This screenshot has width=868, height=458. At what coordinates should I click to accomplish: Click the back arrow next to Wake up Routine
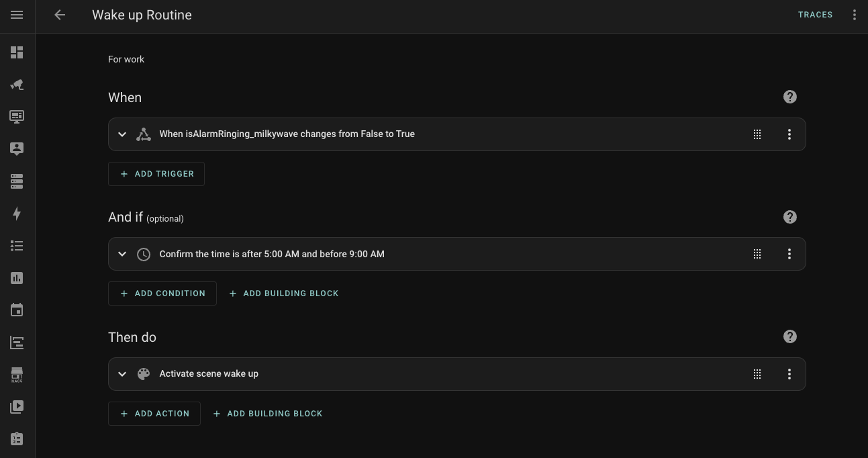pyautogui.click(x=60, y=15)
